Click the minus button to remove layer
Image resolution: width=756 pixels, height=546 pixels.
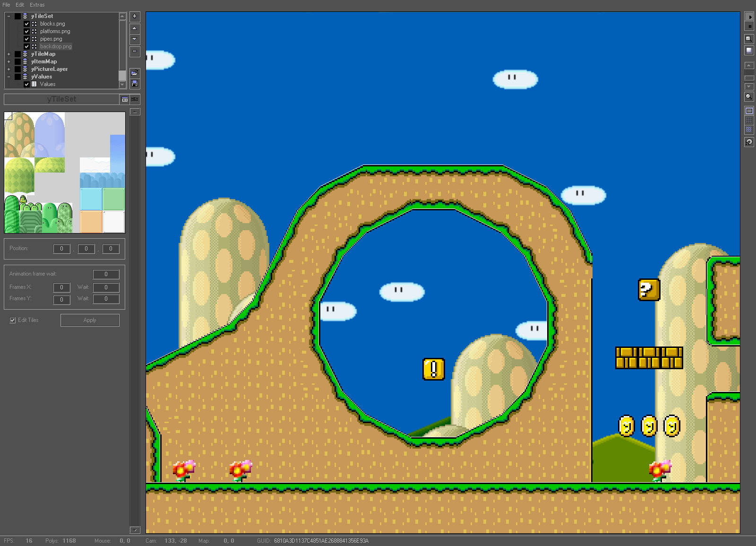coord(135,51)
